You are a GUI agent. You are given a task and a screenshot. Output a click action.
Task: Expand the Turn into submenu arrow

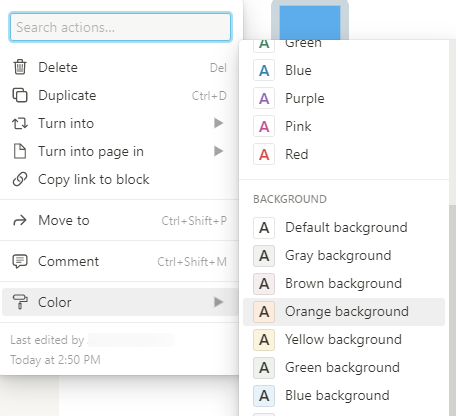[218, 123]
